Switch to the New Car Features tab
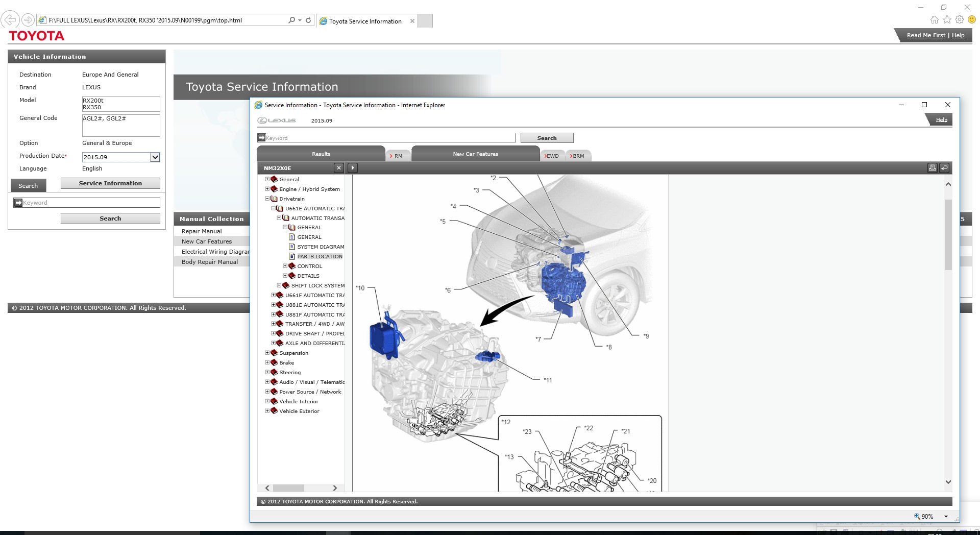 (x=475, y=154)
